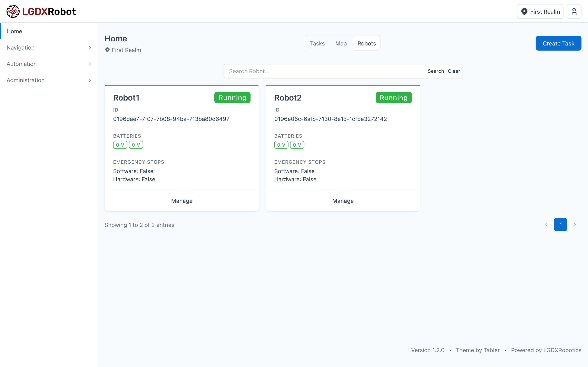
Task: Click Robot1 first battery 0 V badge
Action: 120,145
